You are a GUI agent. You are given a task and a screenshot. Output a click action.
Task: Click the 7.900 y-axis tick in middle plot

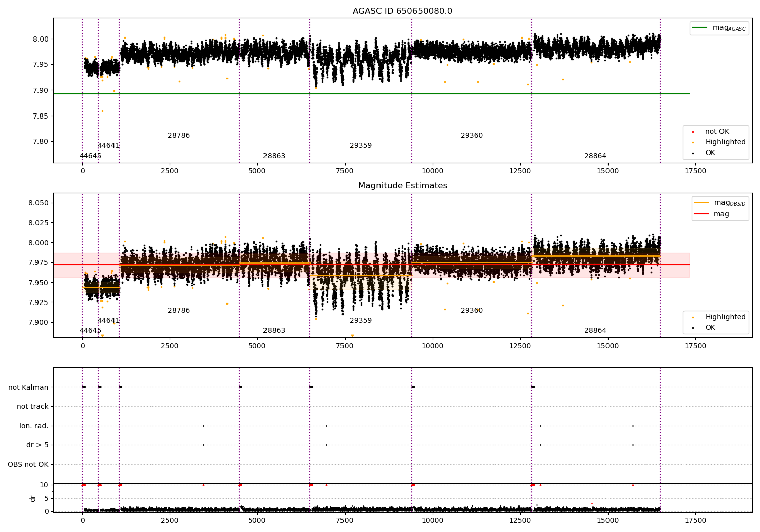point(40,322)
